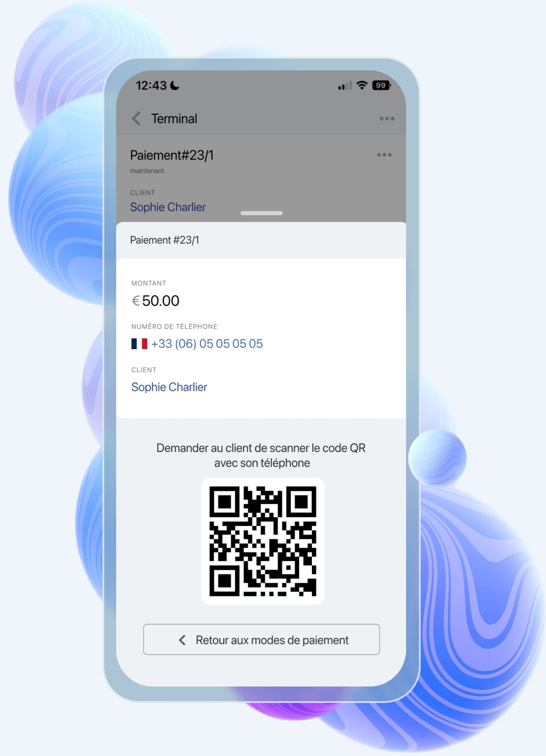Image resolution: width=546 pixels, height=756 pixels.
Task: Tap the Paiement #23/1 sheet title
Action: coord(165,240)
